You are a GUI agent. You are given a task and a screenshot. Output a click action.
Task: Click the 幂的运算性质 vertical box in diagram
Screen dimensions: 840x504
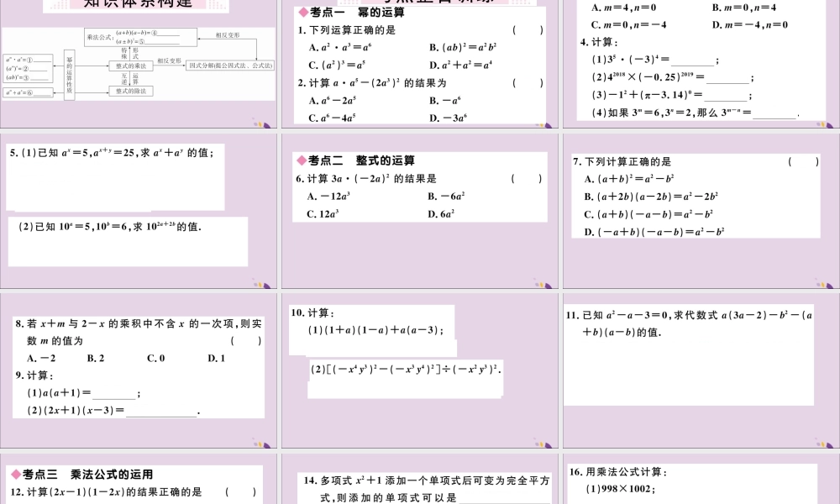[x=69, y=75]
